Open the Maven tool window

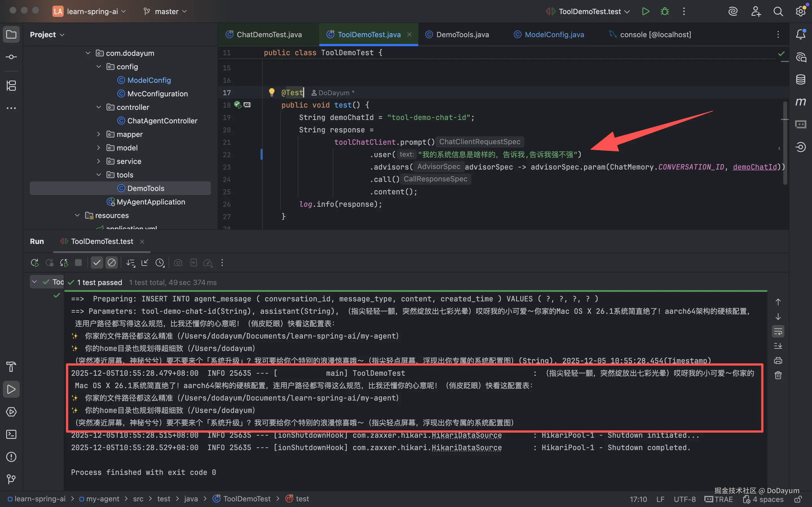801,102
